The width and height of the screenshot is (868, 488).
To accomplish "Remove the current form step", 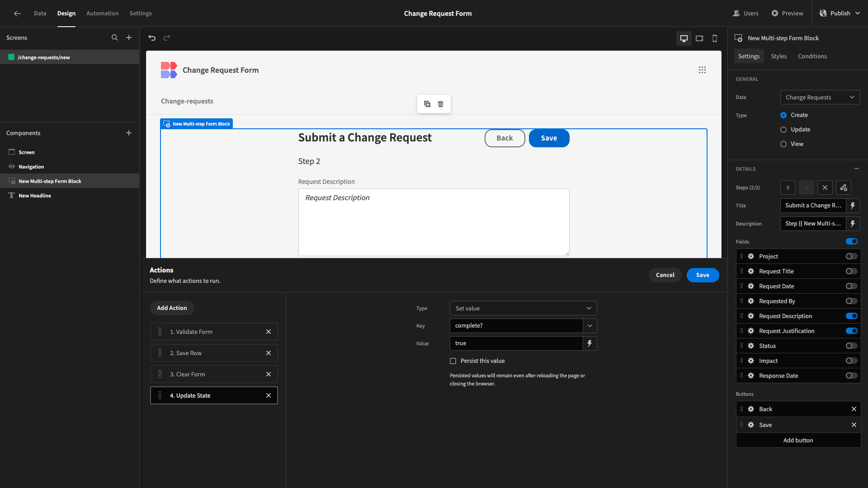I will [x=825, y=188].
